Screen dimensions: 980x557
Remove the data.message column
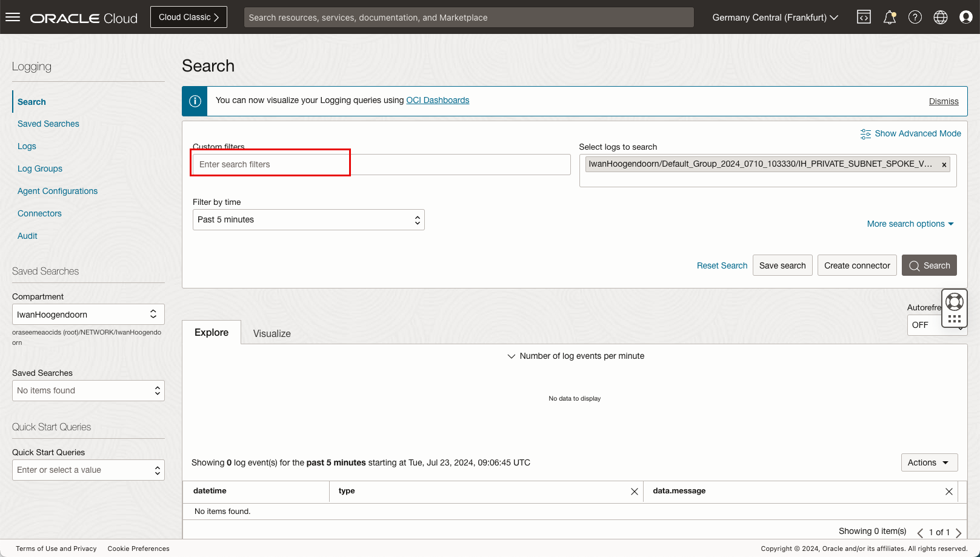click(x=949, y=492)
